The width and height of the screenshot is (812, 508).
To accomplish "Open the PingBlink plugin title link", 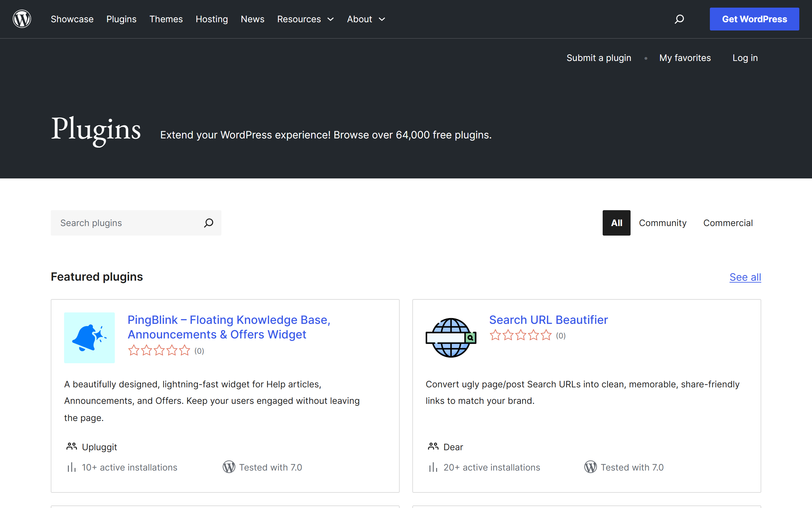I will 229,327.
